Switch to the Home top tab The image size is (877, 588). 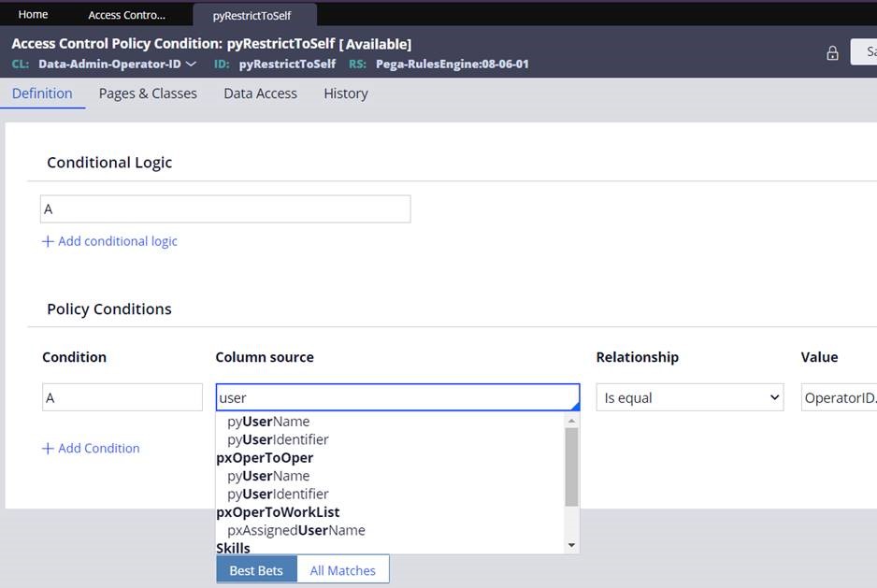(x=34, y=14)
